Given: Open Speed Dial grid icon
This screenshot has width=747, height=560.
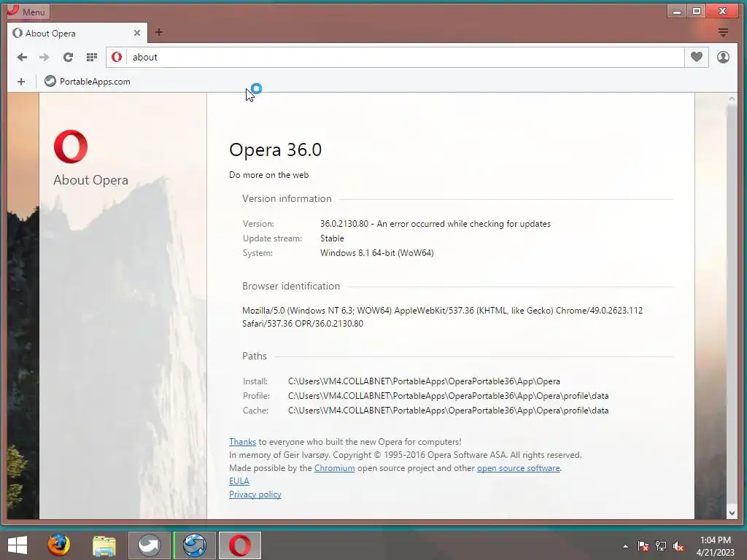Looking at the screenshot, I should click(91, 57).
